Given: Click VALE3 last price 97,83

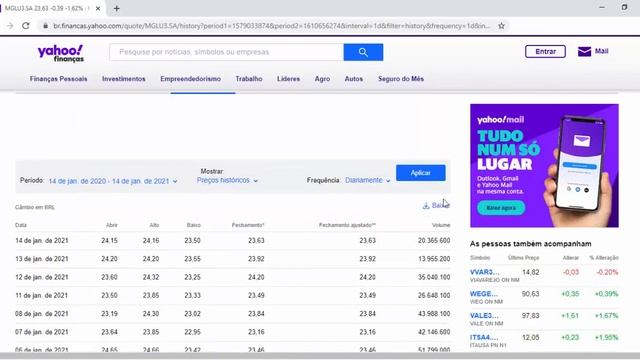Looking at the screenshot, I should click(x=530, y=316).
